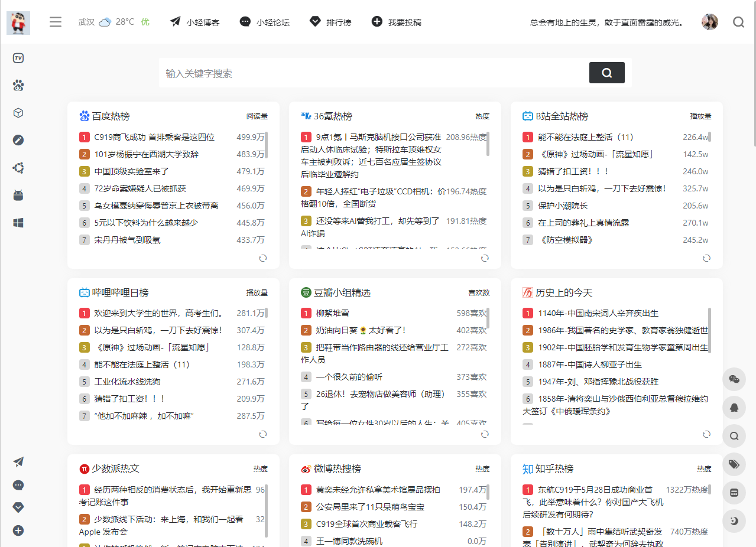Viewport: 756px width, 547px height.
Task: Click the site logo avatar at top-left
Action: click(18, 22)
